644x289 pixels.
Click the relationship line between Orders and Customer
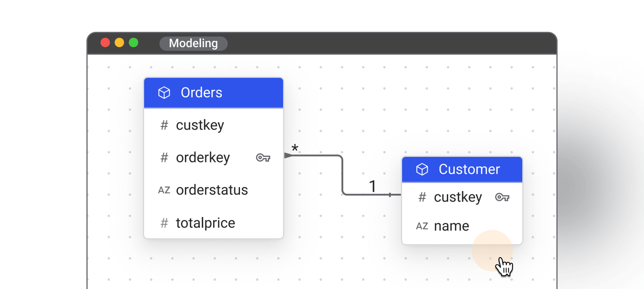342,173
